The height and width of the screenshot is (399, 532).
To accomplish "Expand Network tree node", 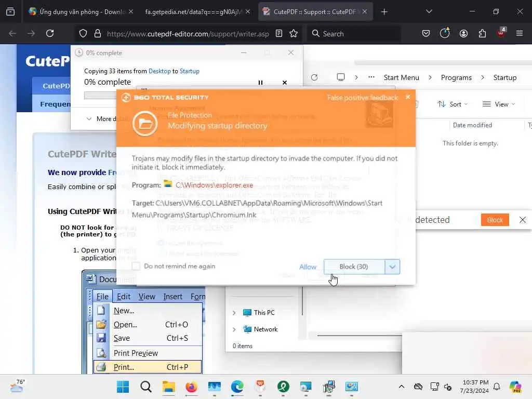I will point(234,329).
